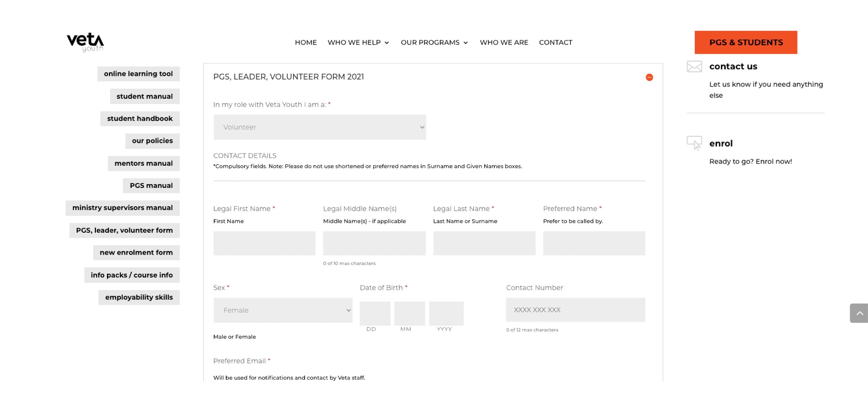Click '0 of 12 max characters' counter
The height and width of the screenshot is (407, 868).
tap(532, 330)
